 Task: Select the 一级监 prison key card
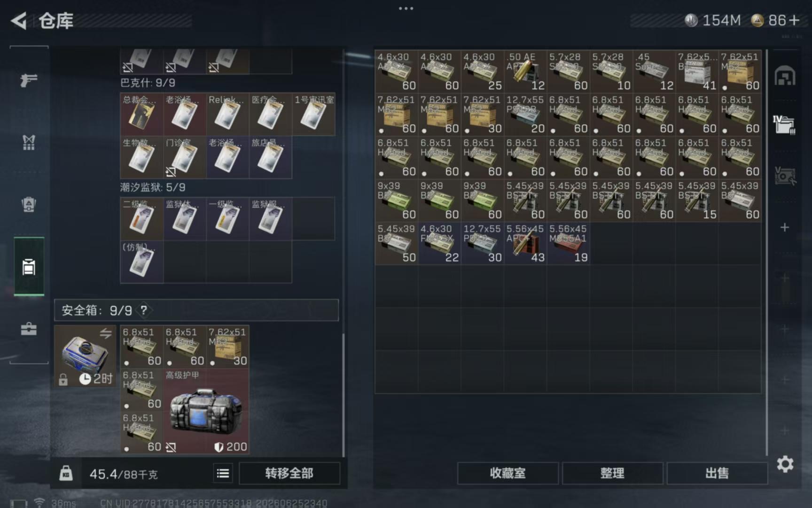tap(227, 219)
